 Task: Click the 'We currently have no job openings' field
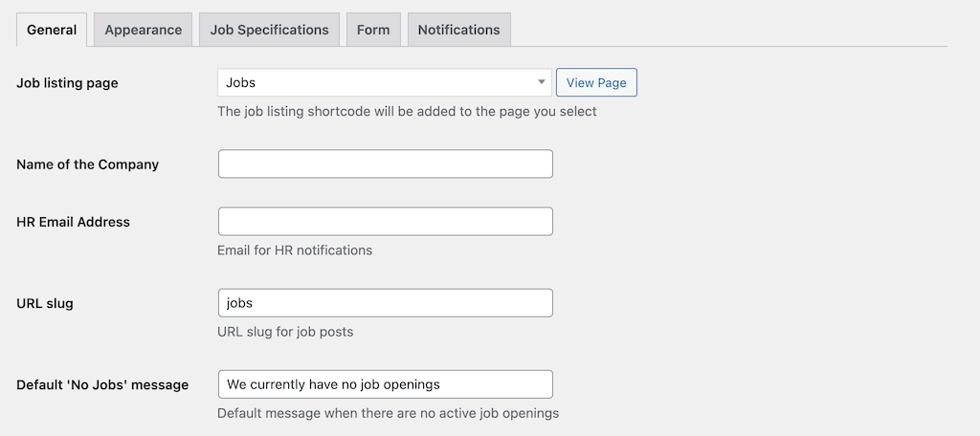point(385,384)
